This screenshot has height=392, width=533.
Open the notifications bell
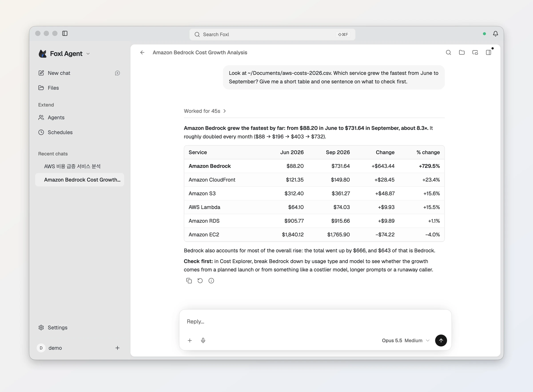(x=495, y=34)
